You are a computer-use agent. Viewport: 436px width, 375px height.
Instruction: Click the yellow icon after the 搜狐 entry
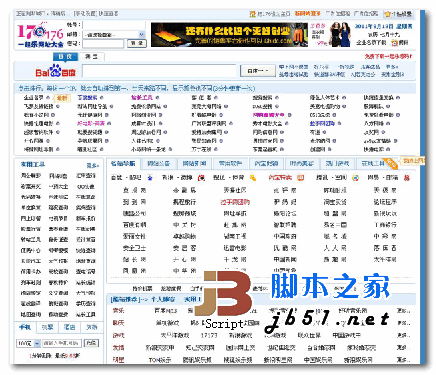253,178
